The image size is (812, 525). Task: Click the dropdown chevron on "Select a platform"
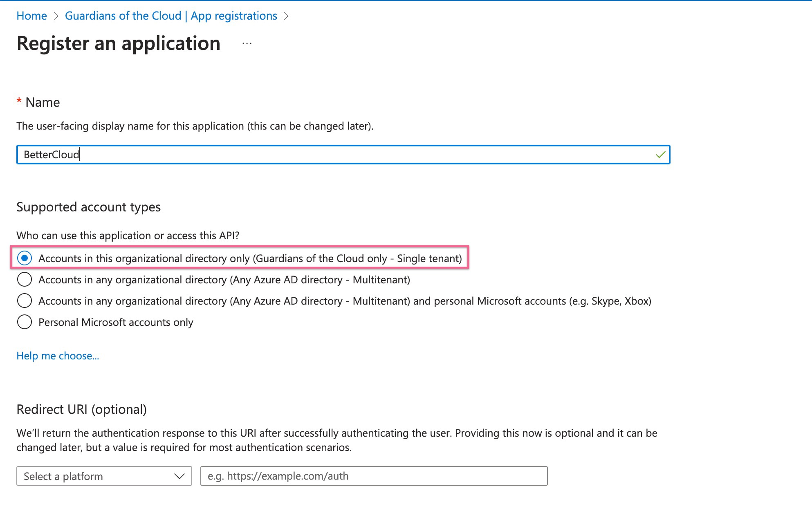pos(179,476)
